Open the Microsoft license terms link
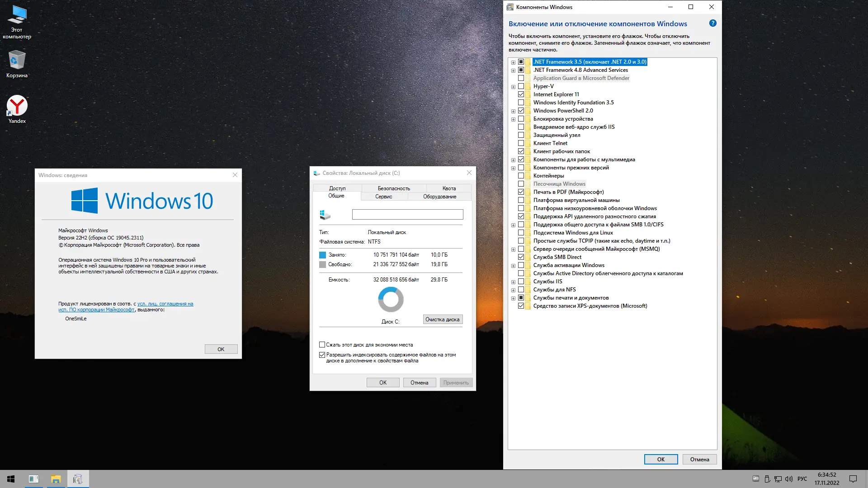 [165, 304]
